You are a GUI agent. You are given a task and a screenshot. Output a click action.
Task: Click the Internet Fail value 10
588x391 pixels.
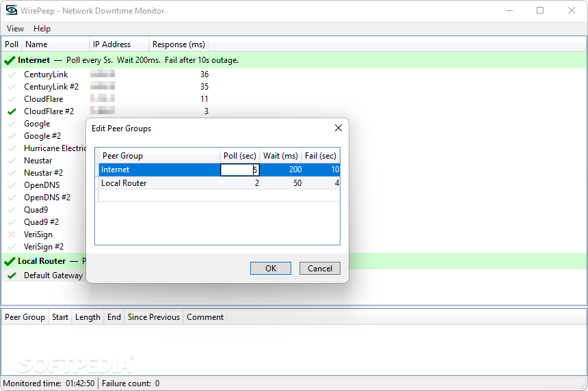click(335, 170)
